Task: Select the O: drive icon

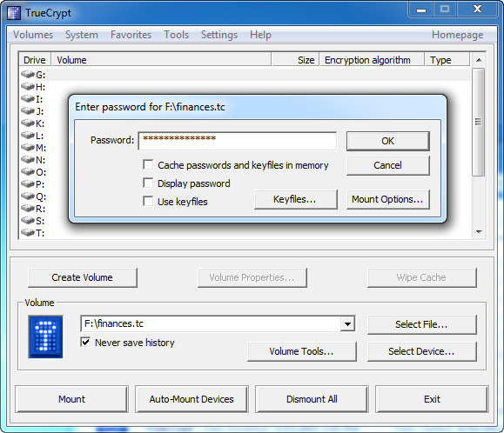Action: coord(28,172)
